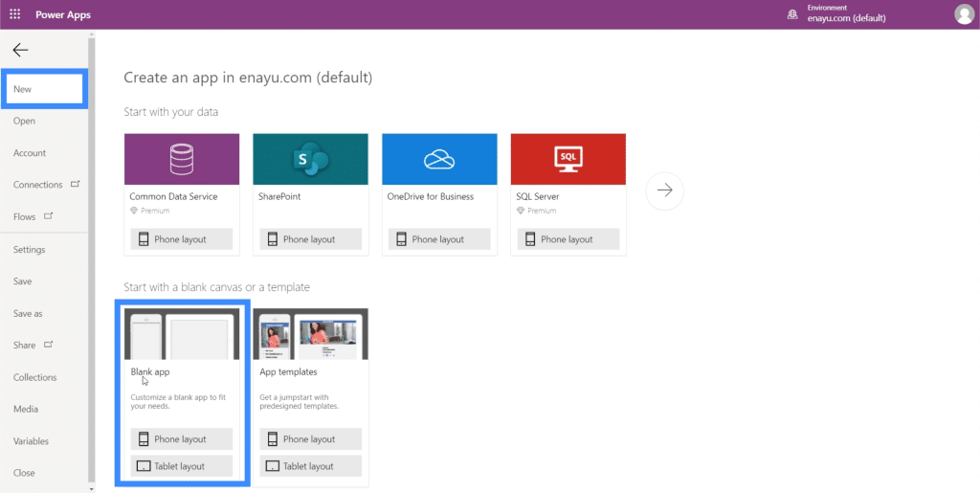Click the Premium tag under Common Data Service
Image resolution: width=980 pixels, height=493 pixels.
point(150,211)
